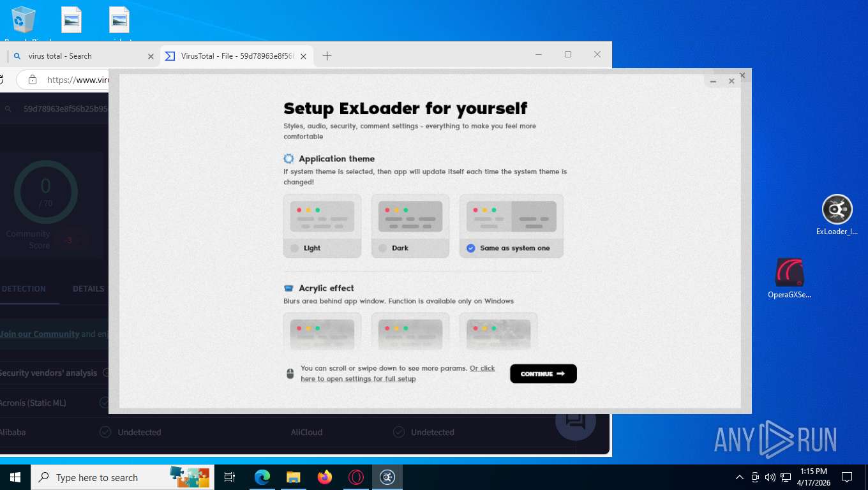Open the network icon in system tray

(786, 477)
